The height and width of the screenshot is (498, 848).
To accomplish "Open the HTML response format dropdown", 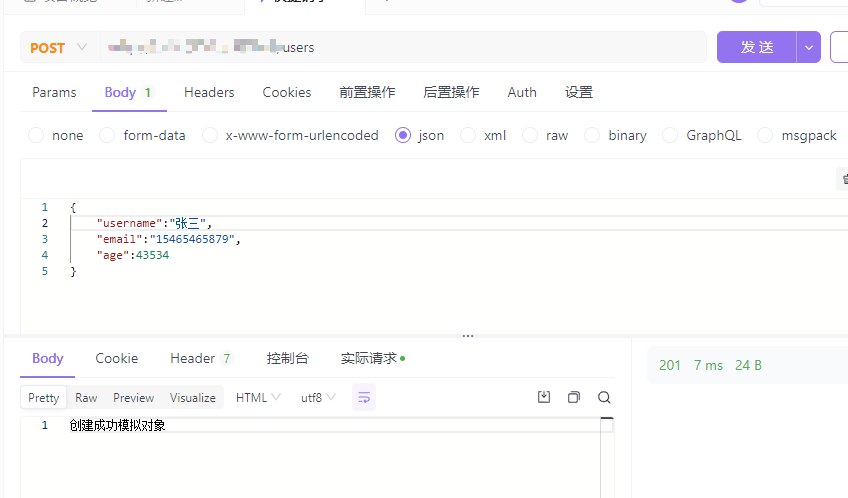I will (x=258, y=397).
